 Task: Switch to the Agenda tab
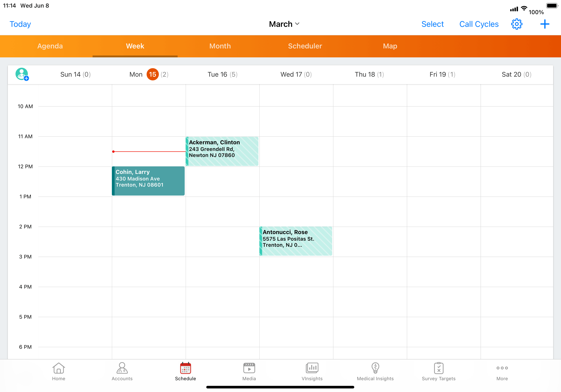pyautogui.click(x=50, y=46)
